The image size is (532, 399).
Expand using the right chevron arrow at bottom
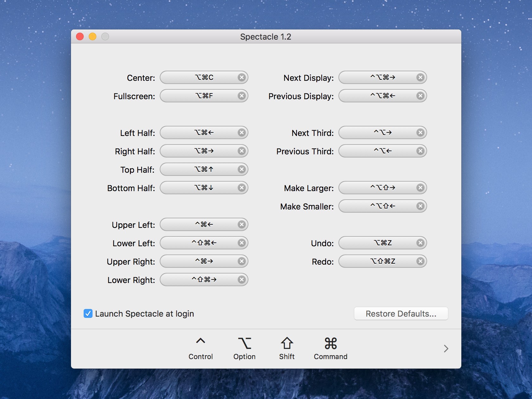pyautogui.click(x=446, y=349)
